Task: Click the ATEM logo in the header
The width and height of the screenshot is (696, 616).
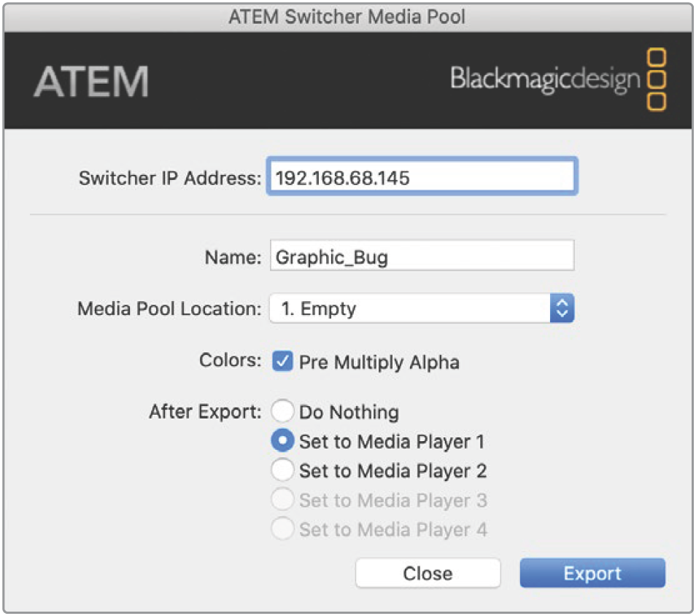Action: pos(91,81)
